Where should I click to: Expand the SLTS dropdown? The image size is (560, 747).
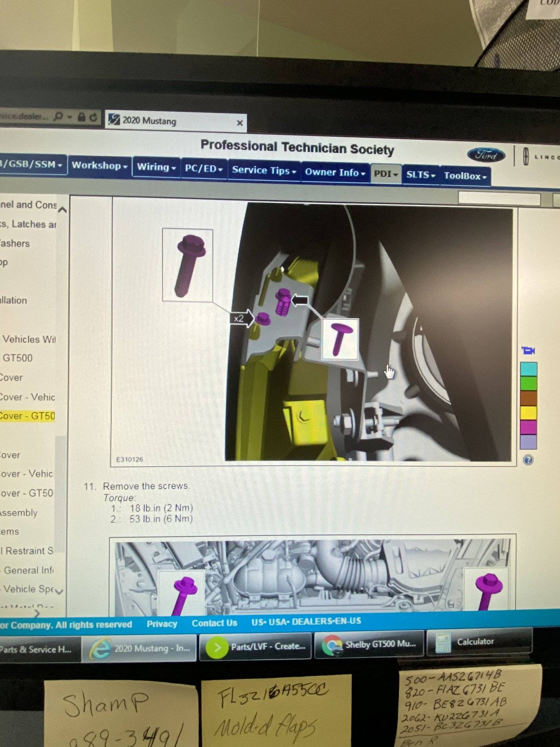click(x=420, y=175)
